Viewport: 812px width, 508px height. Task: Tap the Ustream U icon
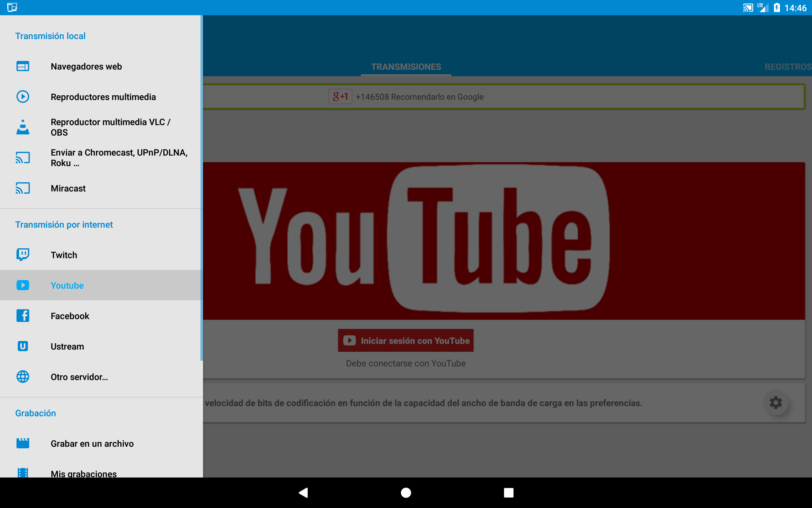click(x=23, y=346)
